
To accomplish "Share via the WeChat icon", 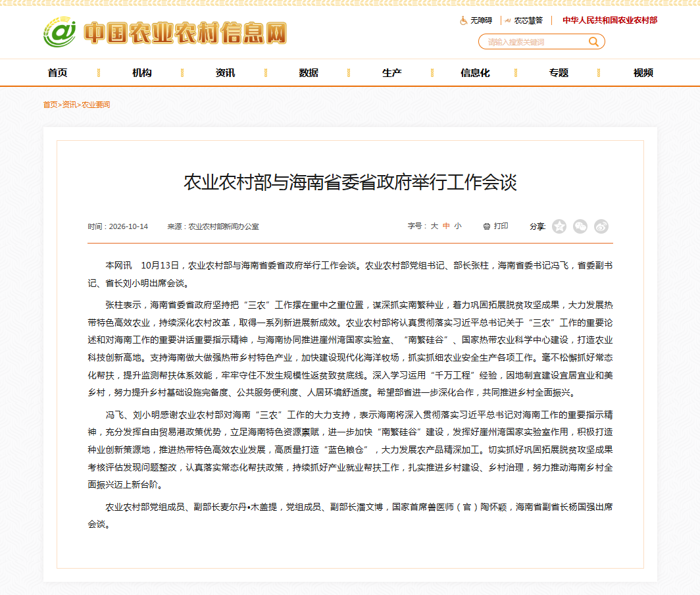I will pyautogui.click(x=580, y=226).
